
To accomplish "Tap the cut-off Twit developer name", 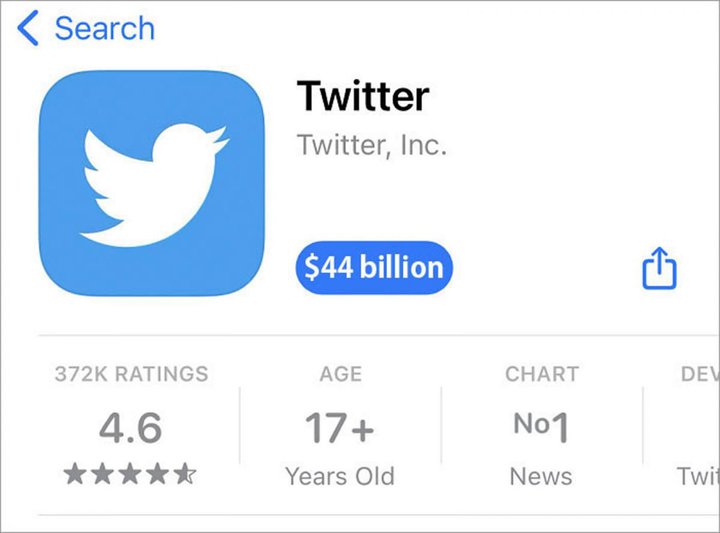I will (697, 476).
